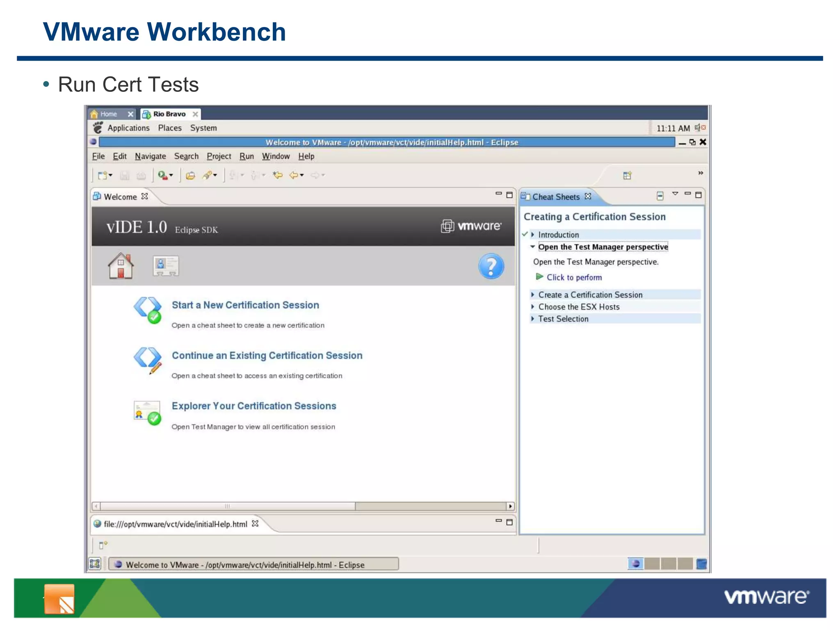Open the GNOME System menu

coord(203,128)
